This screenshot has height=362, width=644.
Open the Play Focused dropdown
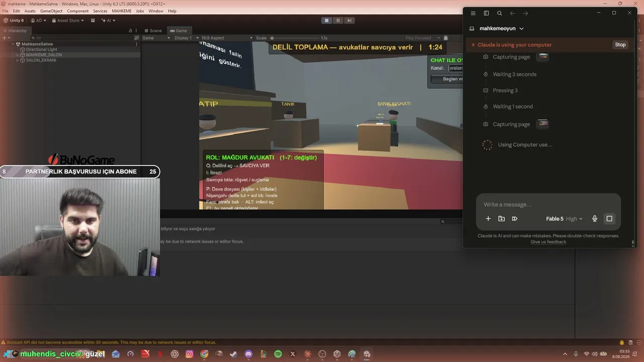point(423,38)
